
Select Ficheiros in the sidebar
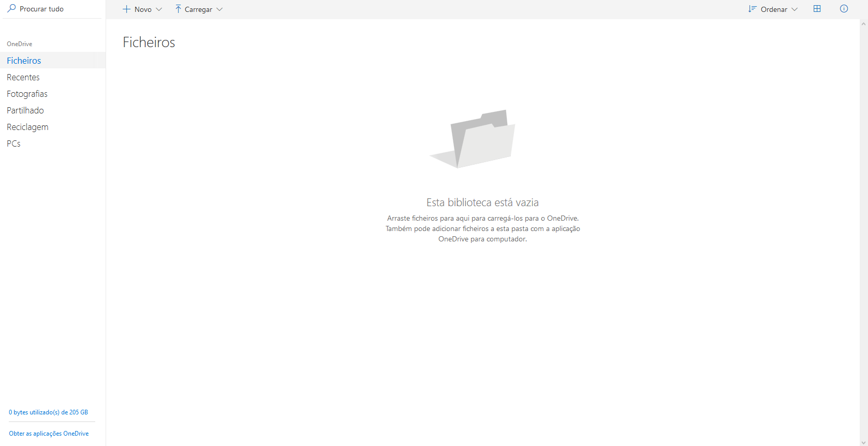(53, 61)
